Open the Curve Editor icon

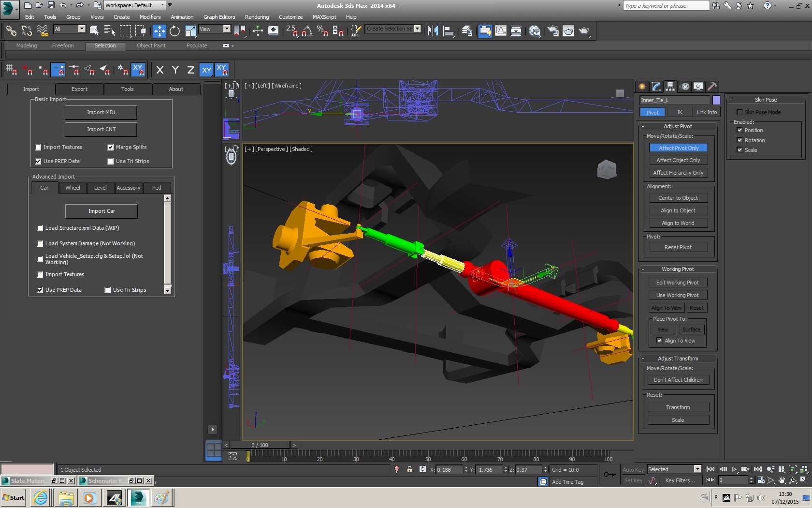[x=501, y=31]
